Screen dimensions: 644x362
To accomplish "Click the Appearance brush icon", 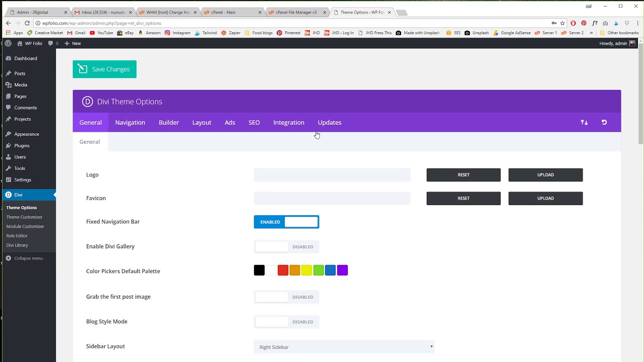I will pyautogui.click(x=9, y=134).
